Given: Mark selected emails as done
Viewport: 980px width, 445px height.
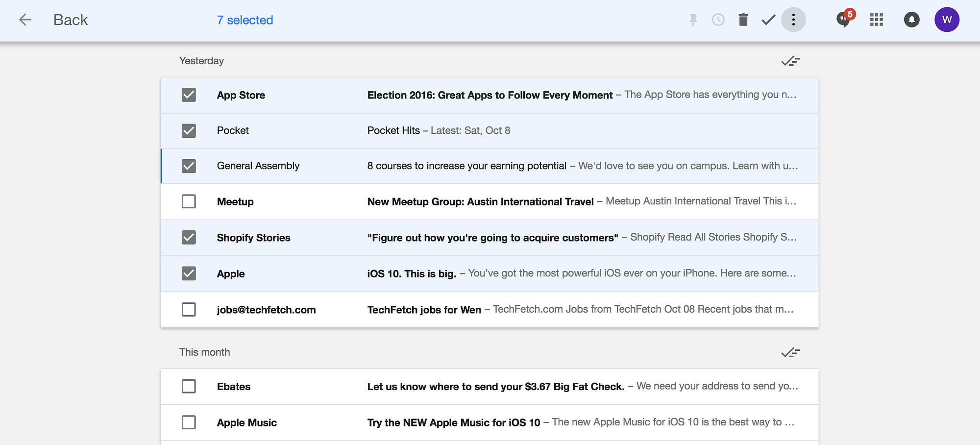Looking at the screenshot, I should click(x=768, y=20).
